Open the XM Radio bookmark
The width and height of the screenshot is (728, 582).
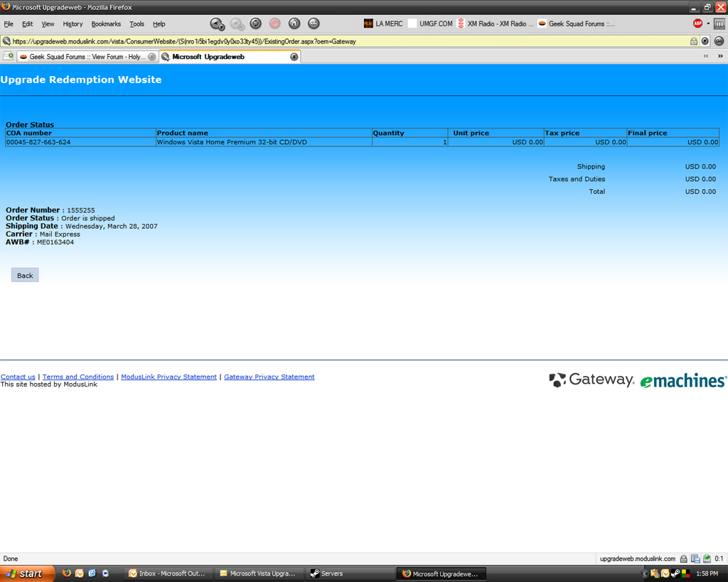(x=495, y=23)
